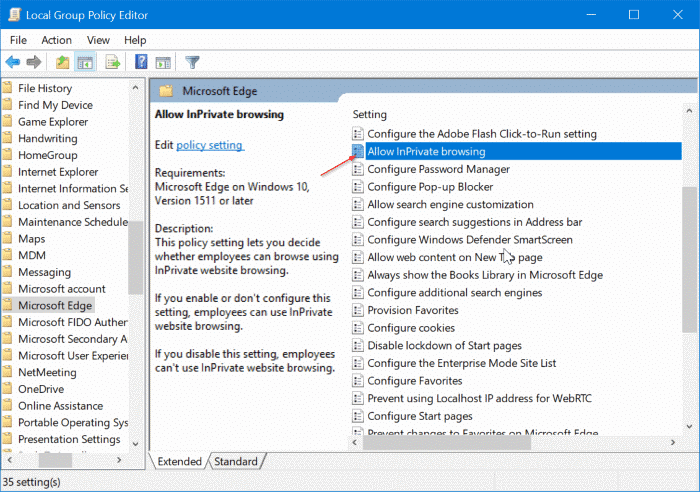Open the File menu
The height and width of the screenshot is (492, 700).
18,39
